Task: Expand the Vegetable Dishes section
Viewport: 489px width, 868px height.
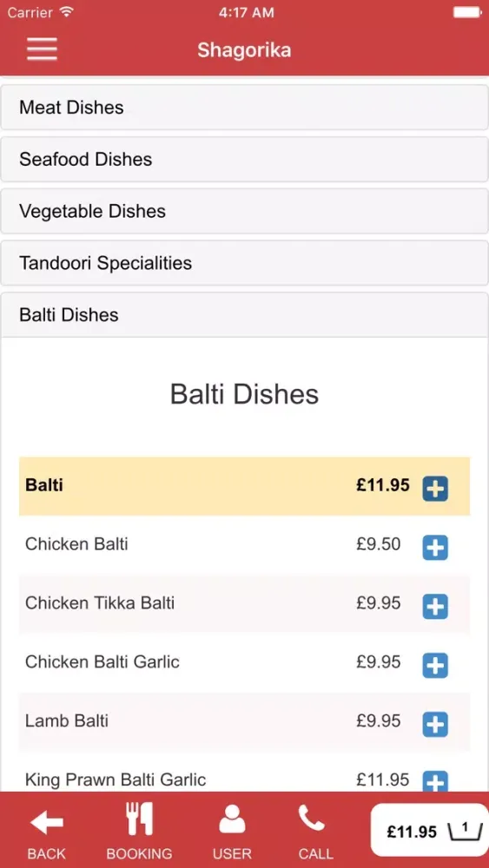Action: (244, 212)
